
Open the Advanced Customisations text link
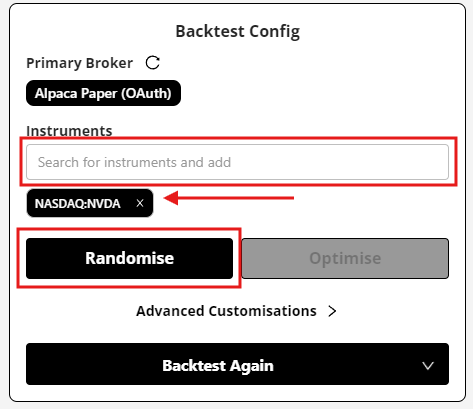tap(226, 311)
